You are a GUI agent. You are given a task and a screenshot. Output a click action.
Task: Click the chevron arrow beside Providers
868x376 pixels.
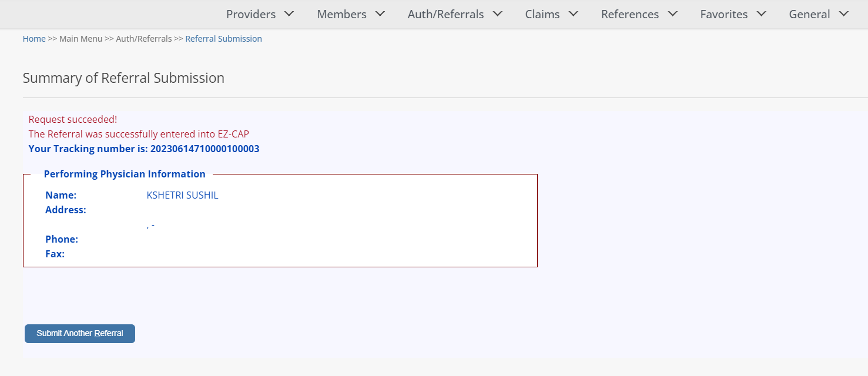(x=289, y=14)
